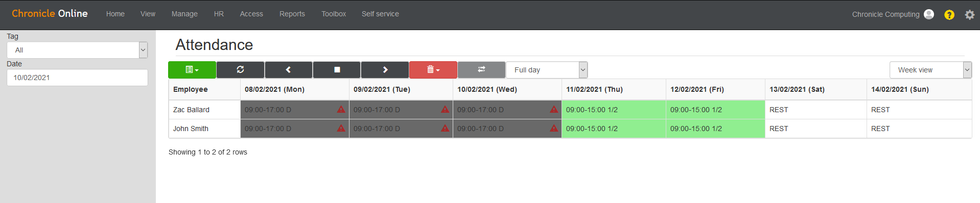Click the 09/02/2021 (Tue) column header
This screenshot has height=203, width=980.
(x=401, y=89)
